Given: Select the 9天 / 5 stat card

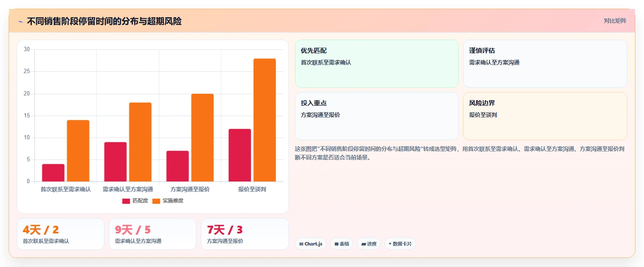Looking at the screenshot, I should (153, 234).
